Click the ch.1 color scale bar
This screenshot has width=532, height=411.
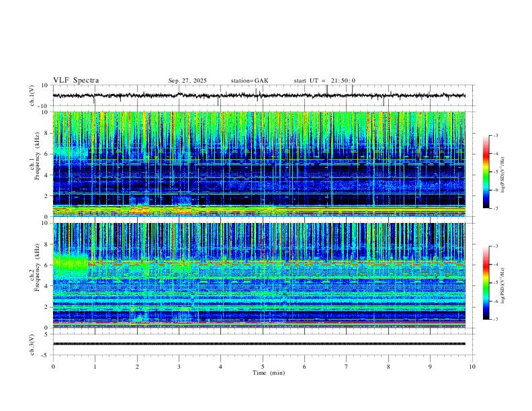486,172
